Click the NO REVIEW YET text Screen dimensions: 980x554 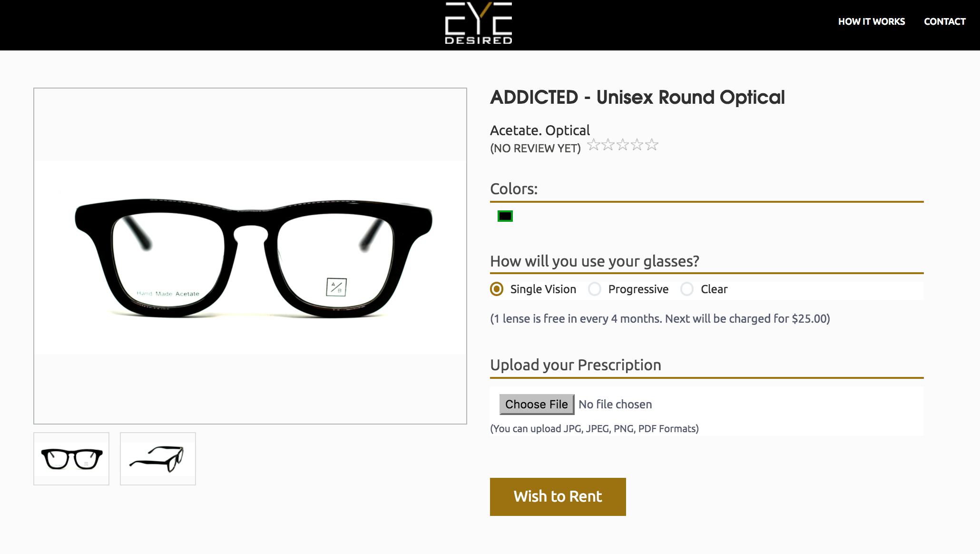(535, 148)
